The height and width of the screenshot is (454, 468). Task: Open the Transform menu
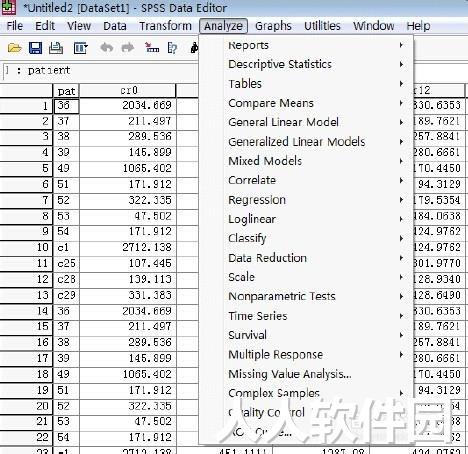165,26
